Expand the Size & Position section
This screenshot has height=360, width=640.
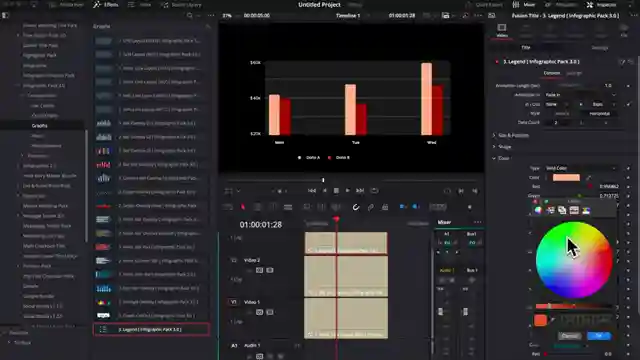point(513,135)
